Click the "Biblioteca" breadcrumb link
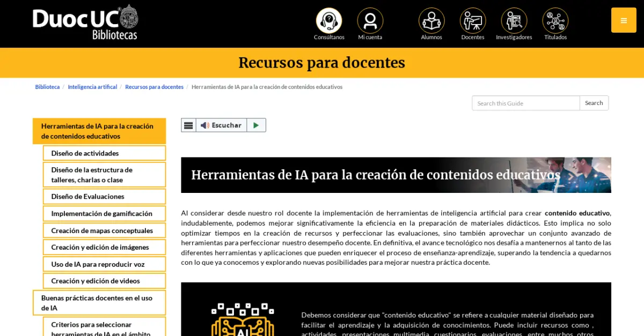This screenshot has height=336, width=644. [47, 86]
